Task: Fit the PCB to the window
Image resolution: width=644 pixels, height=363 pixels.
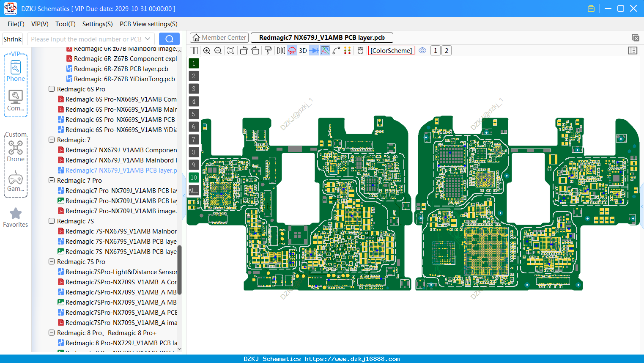Action: pyautogui.click(x=231, y=50)
